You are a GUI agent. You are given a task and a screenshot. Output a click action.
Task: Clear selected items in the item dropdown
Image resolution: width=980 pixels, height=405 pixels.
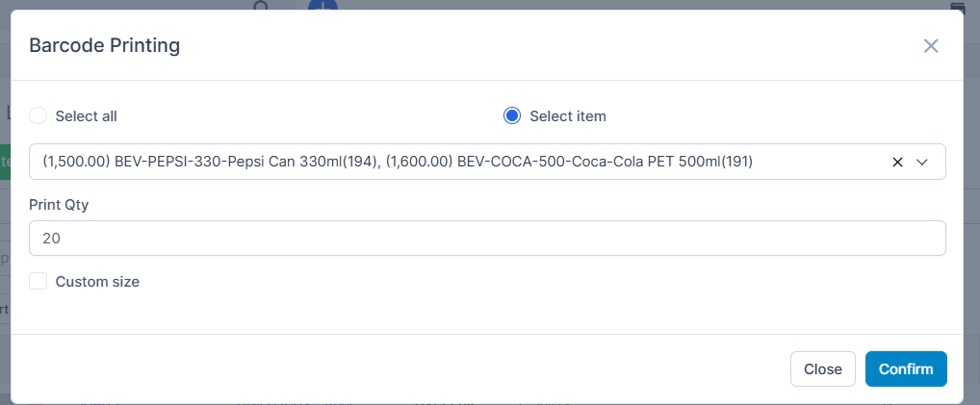point(897,163)
